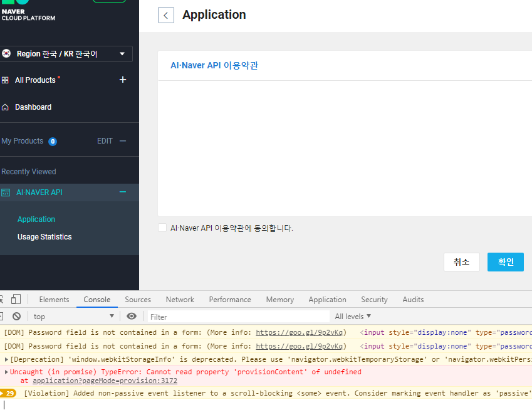This screenshot has height=410, width=532.
Task: Expand the Deprecation warning message
Action: 6,359
